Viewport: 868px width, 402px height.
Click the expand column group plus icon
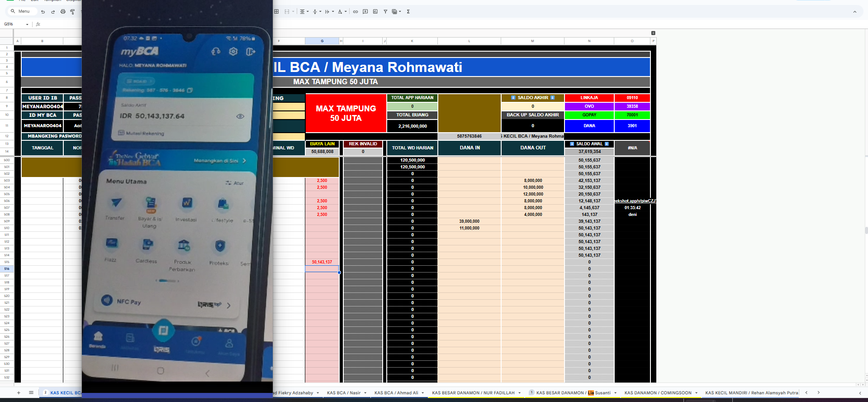pos(653,33)
